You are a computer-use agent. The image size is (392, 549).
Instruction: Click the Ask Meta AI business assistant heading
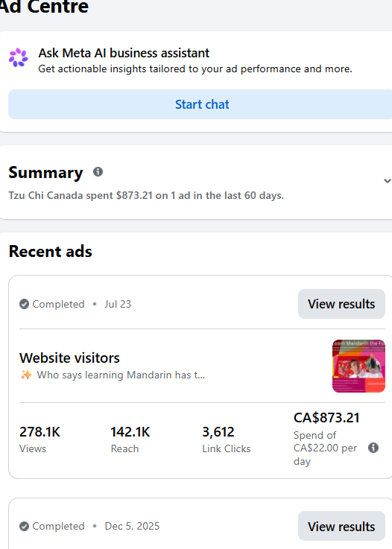(x=124, y=53)
